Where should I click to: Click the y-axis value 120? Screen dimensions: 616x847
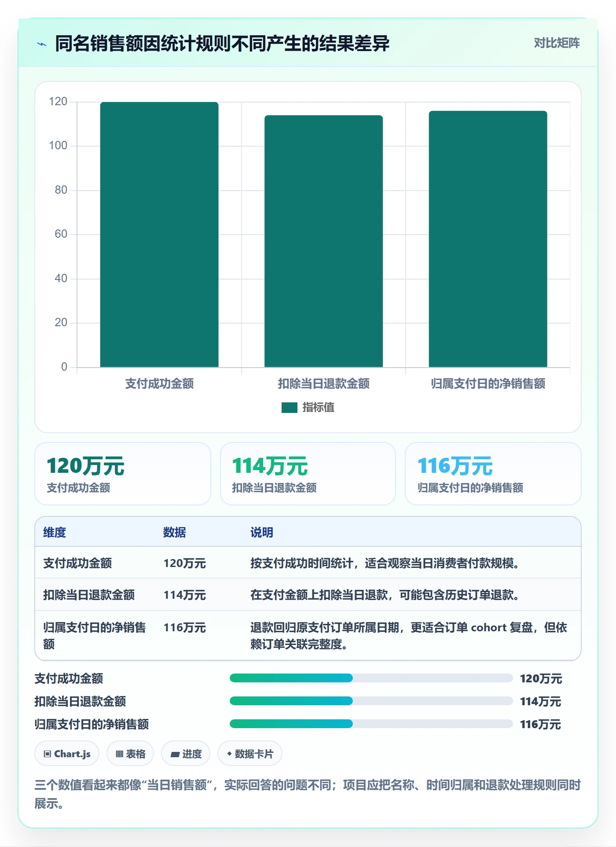[58, 102]
